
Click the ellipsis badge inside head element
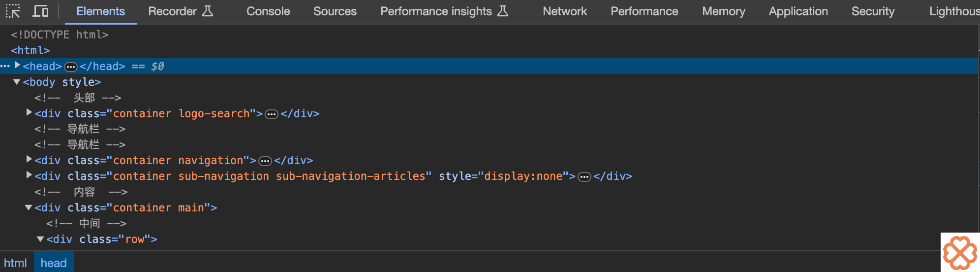(71, 67)
